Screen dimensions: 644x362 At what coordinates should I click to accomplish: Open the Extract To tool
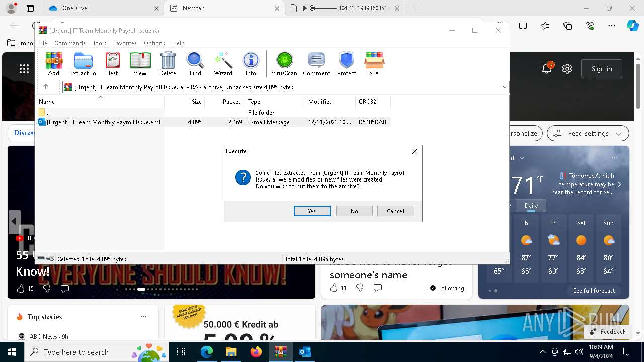[x=83, y=64]
